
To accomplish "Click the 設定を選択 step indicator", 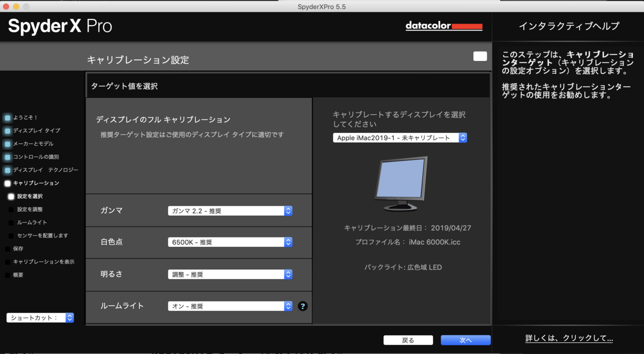I will point(11,196).
